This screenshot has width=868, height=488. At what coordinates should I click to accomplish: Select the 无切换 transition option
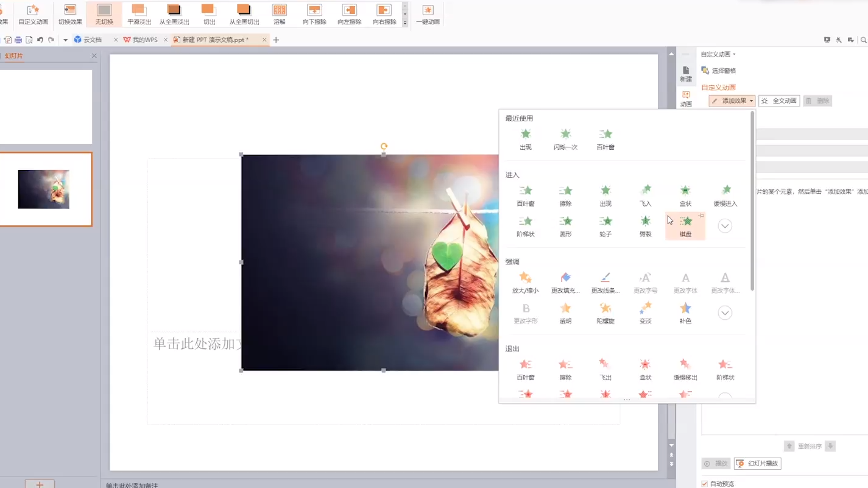104,14
